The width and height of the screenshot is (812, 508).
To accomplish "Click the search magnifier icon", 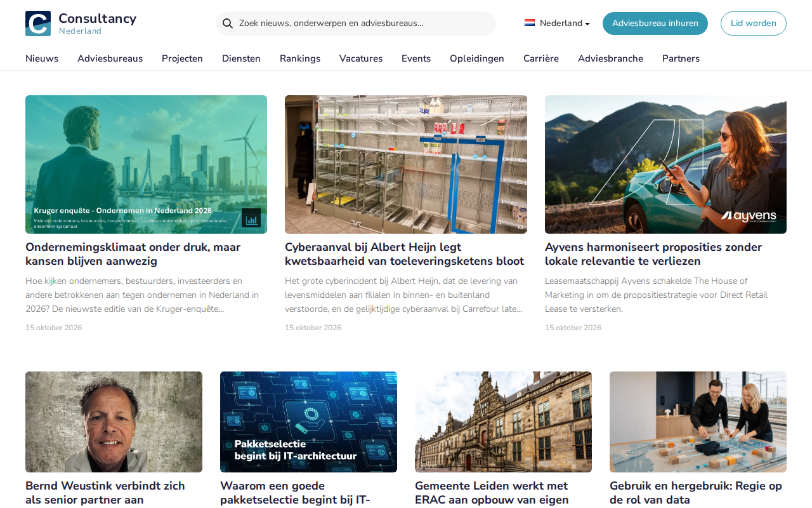I will tap(228, 23).
